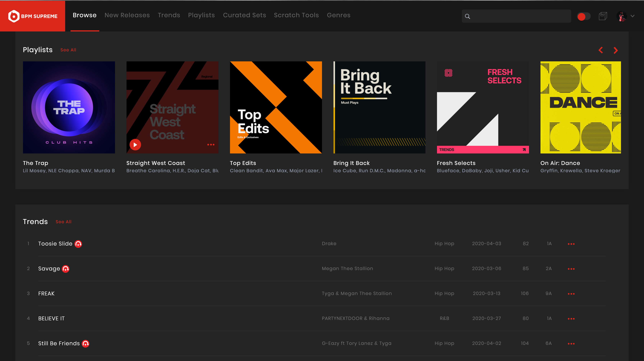Click the headphone icon beside Savage
Screen dimensions: 644x361
point(66,269)
